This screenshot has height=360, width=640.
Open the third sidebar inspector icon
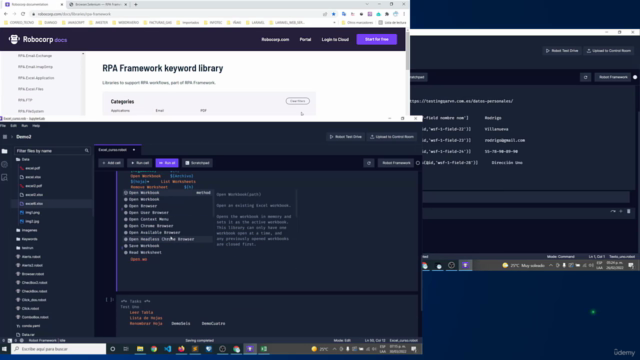pos(4,177)
